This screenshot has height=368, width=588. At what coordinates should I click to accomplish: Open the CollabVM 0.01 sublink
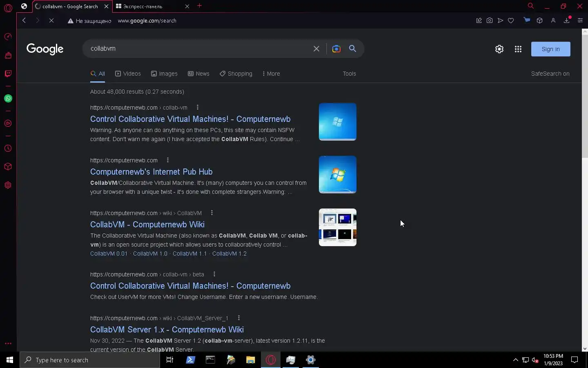(109, 254)
